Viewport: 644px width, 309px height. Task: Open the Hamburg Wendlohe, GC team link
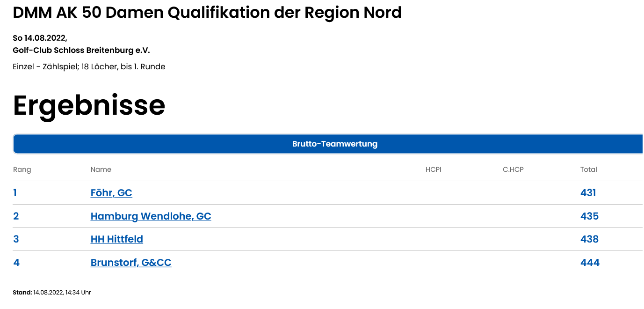(151, 216)
